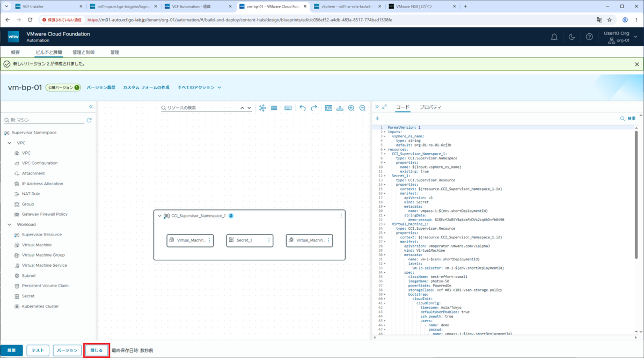Select NAT Rule resource icon
The width and height of the screenshot is (644, 358).
(x=18, y=194)
